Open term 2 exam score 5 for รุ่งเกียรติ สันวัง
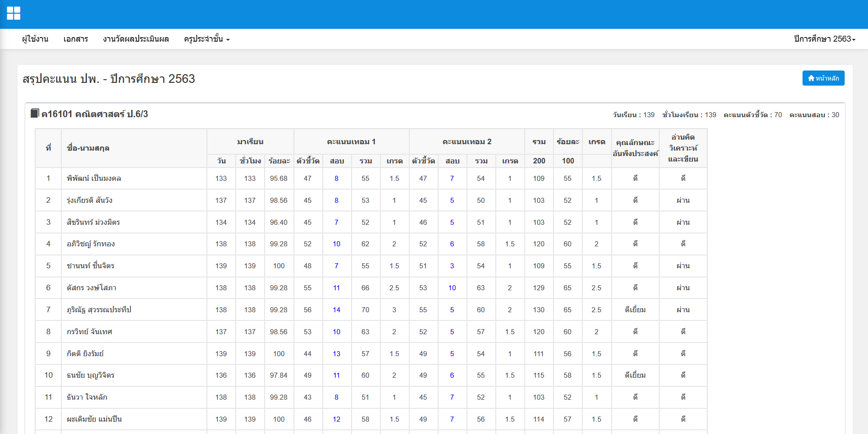The image size is (868, 434). [x=452, y=201]
